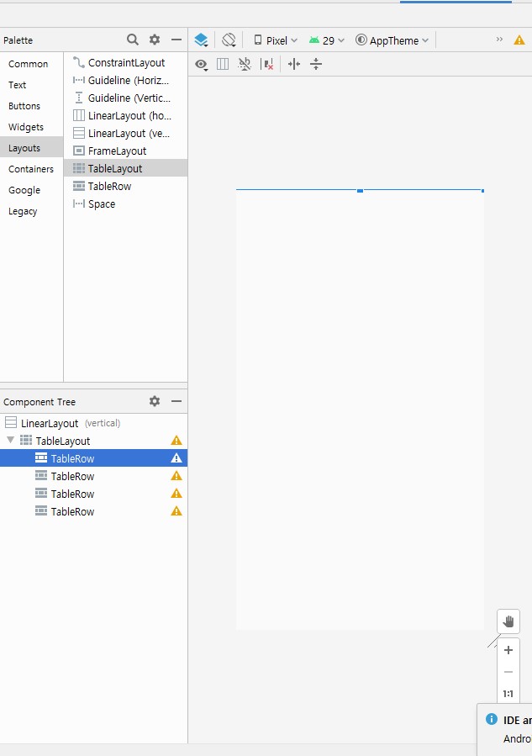
Task: Open Pixel device dropdown
Action: point(276,40)
